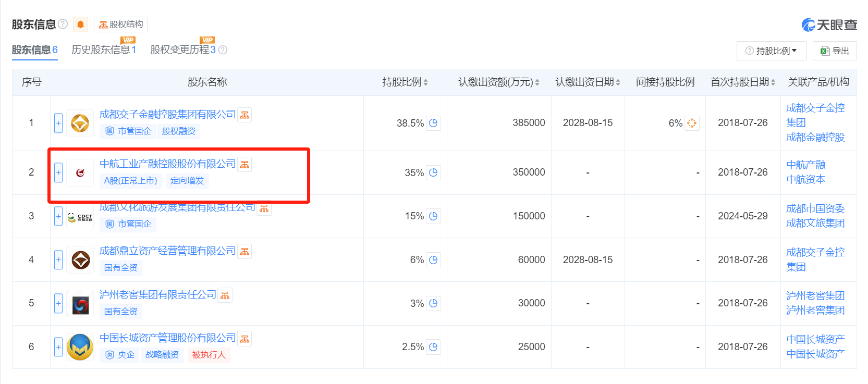Screen dimensions: 868x384
Task: Switch to 历史股东信息 1 tab
Action: [x=104, y=50]
